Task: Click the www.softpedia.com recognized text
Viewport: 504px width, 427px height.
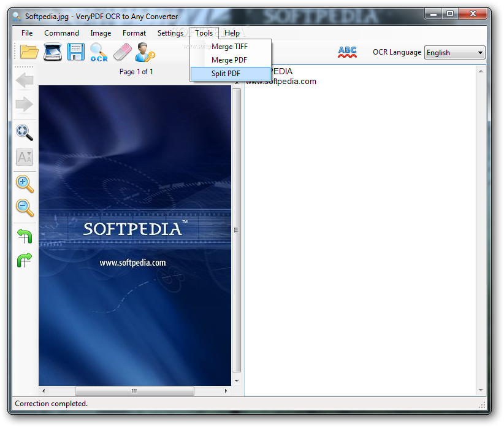Action: pos(281,82)
